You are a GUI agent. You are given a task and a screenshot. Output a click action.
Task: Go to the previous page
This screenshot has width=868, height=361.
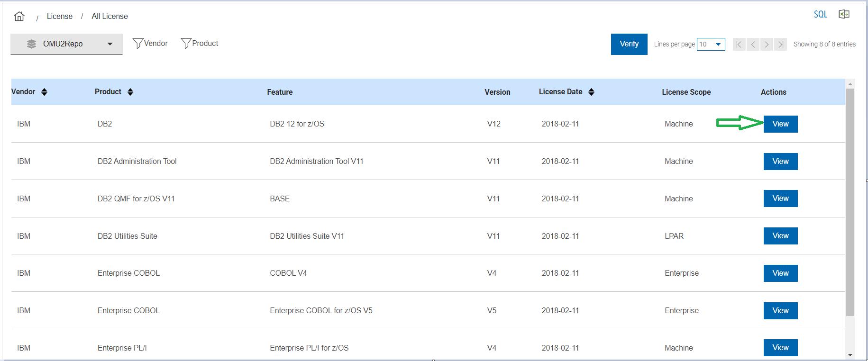pos(753,45)
